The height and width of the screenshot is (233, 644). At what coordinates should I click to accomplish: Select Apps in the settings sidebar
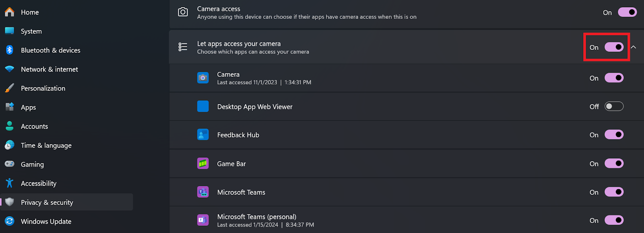[28, 107]
